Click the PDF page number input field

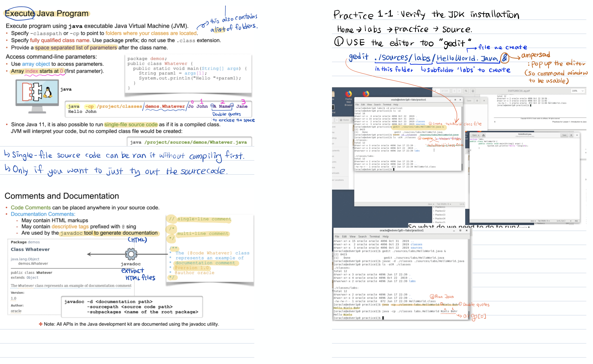[437, 91]
